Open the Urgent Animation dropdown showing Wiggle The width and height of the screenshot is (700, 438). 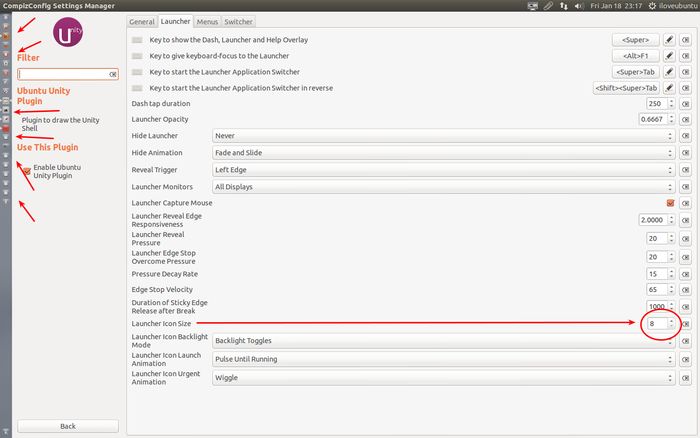point(443,378)
